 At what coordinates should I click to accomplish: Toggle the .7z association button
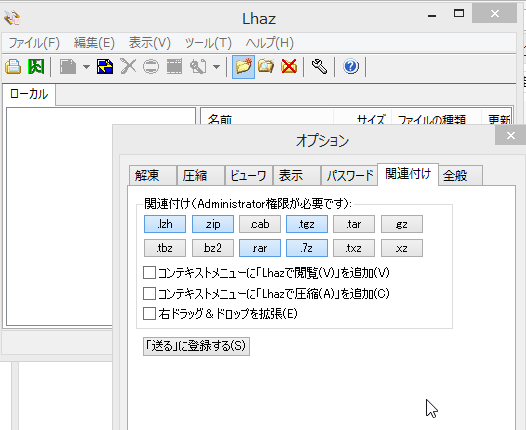click(307, 248)
